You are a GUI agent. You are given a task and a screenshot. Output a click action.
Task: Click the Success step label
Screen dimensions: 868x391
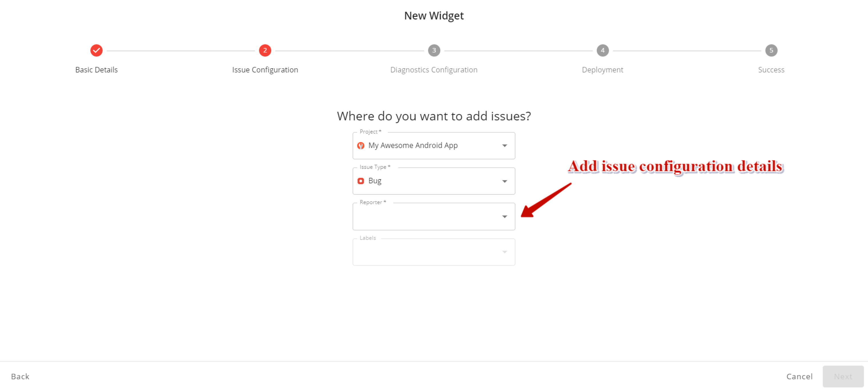(x=771, y=70)
